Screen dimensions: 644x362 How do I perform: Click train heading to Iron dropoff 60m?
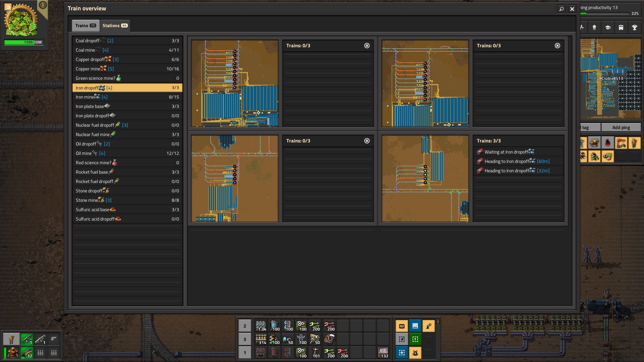(519, 161)
